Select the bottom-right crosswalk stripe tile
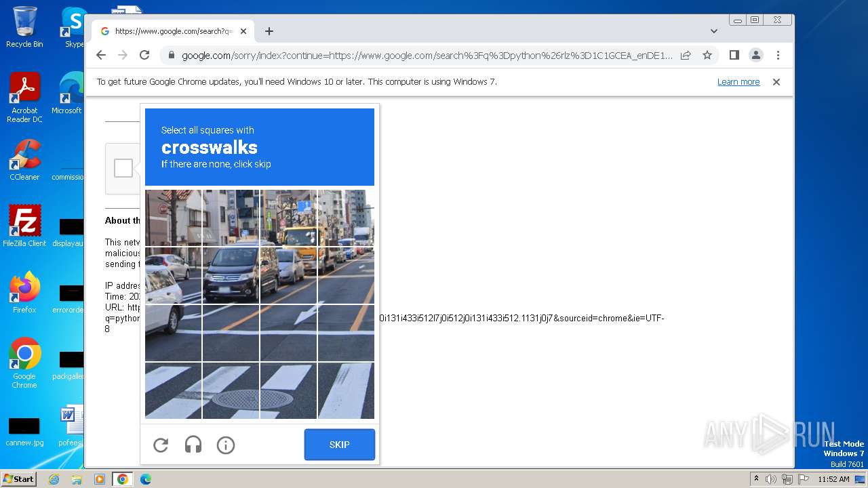The width and height of the screenshot is (868, 488). click(x=346, y=390)
